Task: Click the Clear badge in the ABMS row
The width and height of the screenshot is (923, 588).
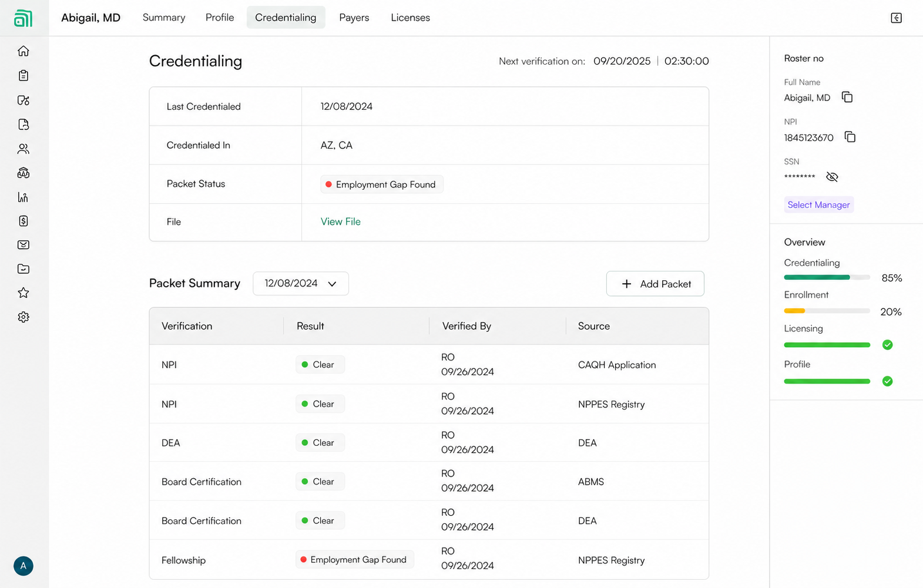Action: tap(320, 482)
